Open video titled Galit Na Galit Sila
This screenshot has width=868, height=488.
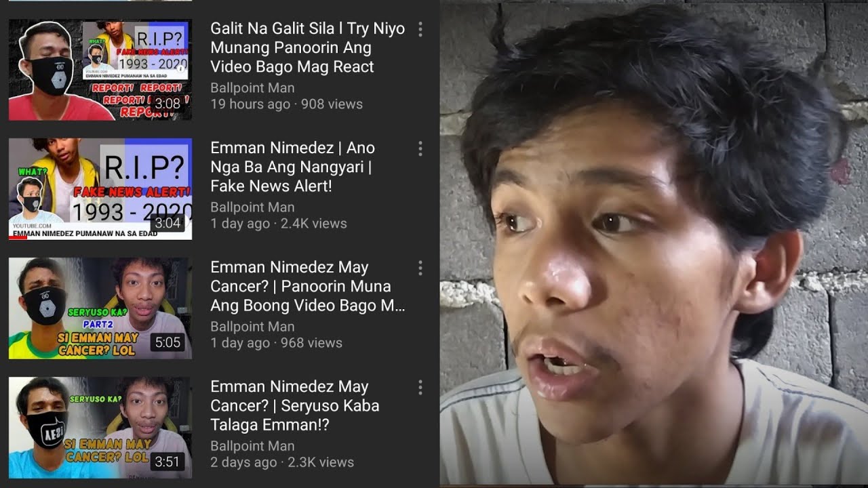307,47
